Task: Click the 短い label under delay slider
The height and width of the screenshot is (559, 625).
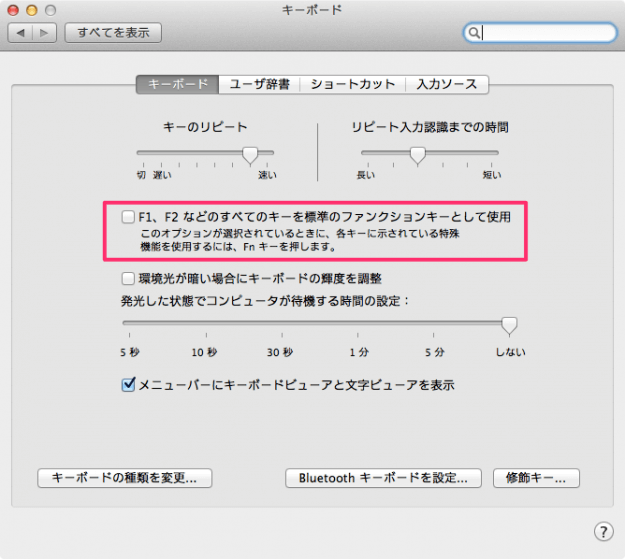Action: [x=492, y=175]
